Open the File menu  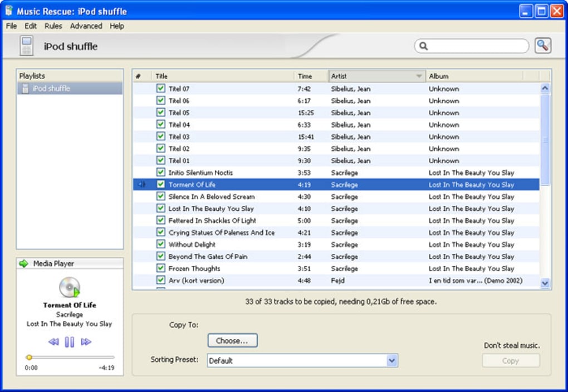click(11, 26)
